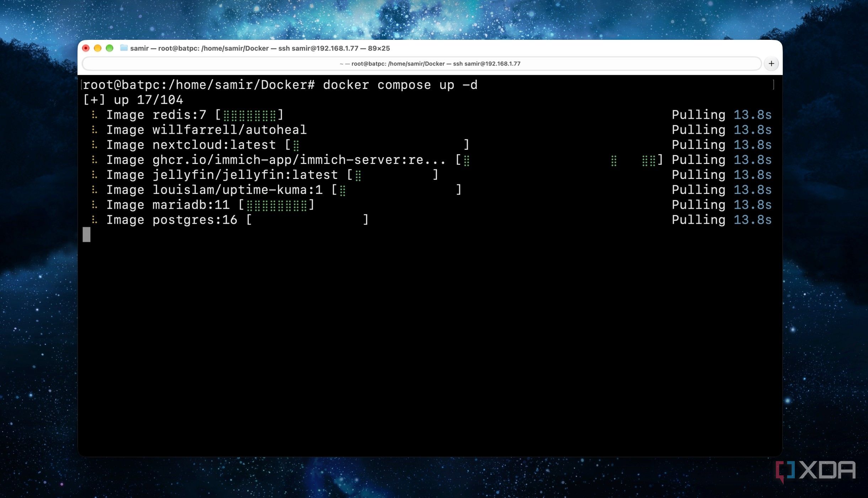Click the 'docker compose up -d' command text

click(x=400, y=85)
